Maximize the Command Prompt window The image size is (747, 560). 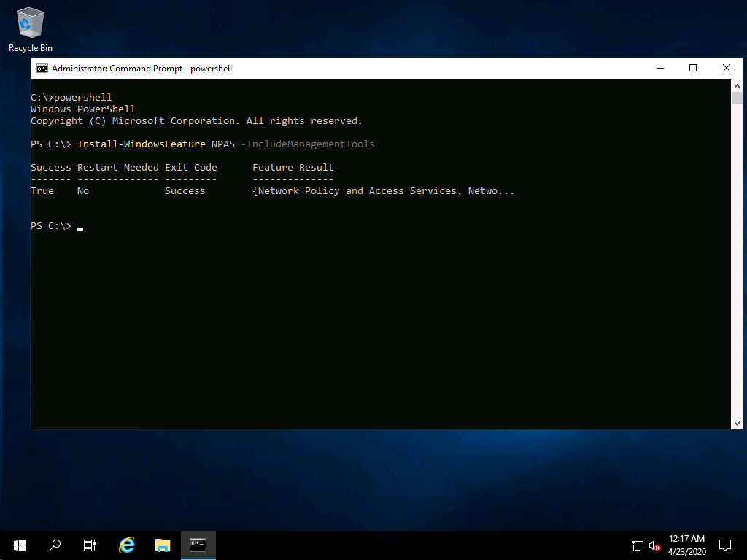coord(693,69)
